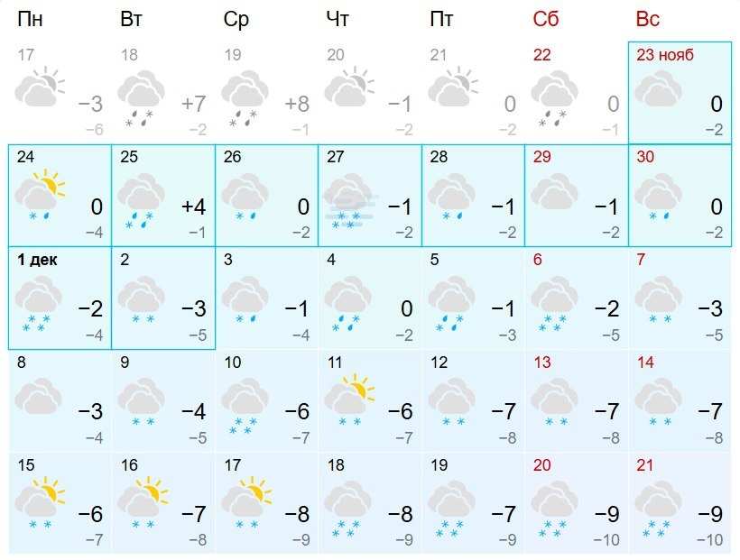Image resolution: width=740 pixels, height=560 pixels.
Task: Open the December 10 day cell
Action: click(266, 399)
